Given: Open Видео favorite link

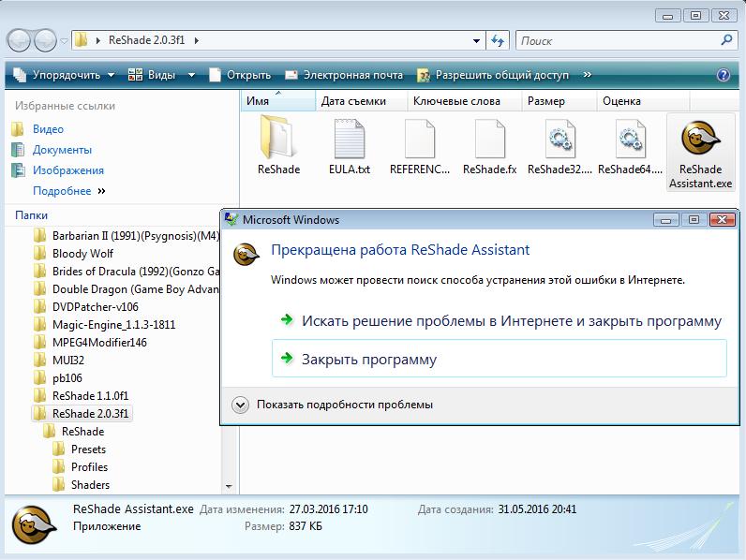Looking at the screenshot, I should click(48, 129).
